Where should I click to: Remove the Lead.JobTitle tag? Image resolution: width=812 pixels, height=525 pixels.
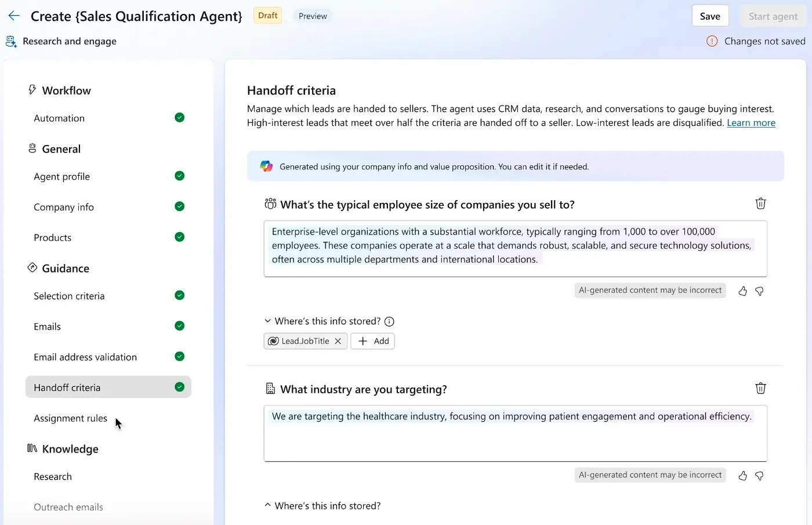coord(338,341)
